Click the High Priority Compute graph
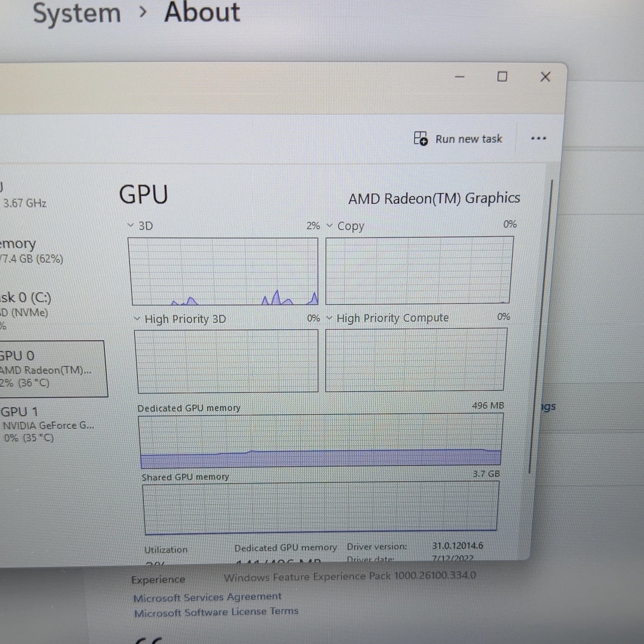 point(416,360)
